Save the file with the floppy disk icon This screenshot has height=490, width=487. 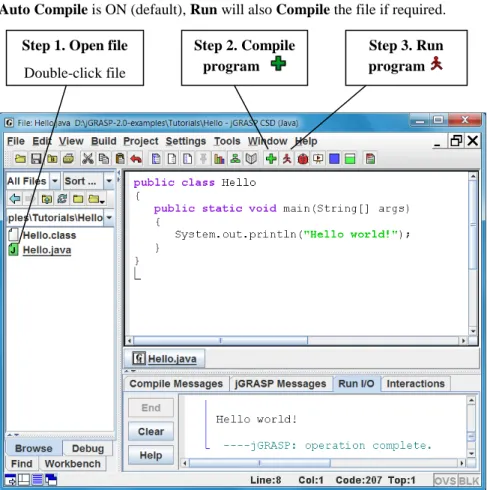(36, 159)
